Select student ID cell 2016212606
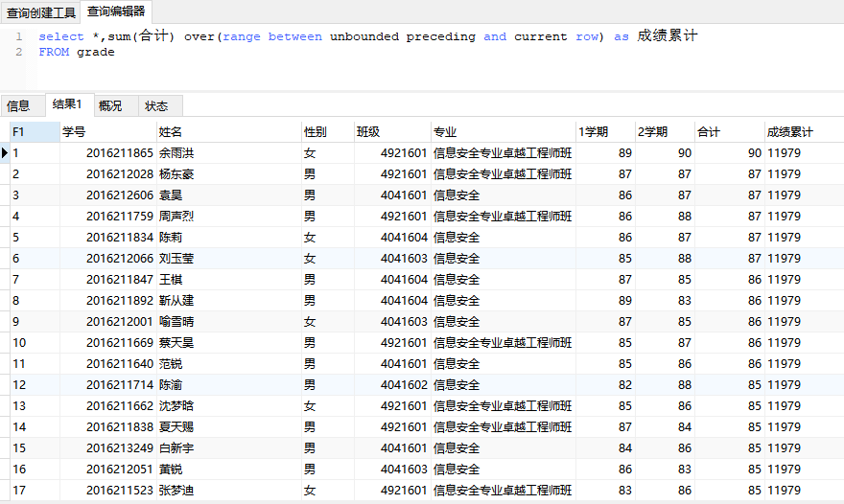 (x=108, y=195)
